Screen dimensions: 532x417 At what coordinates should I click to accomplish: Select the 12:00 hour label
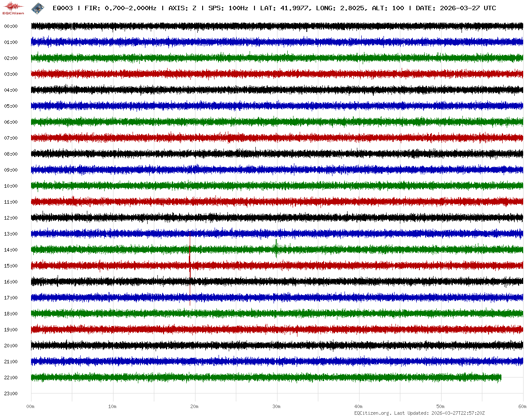[x=11, y=218]
